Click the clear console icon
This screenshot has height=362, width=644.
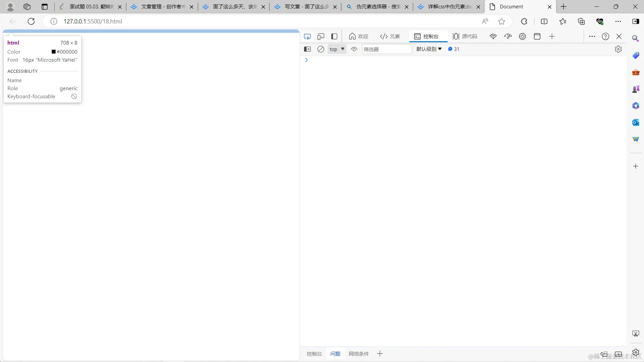[x=321, y=49]
